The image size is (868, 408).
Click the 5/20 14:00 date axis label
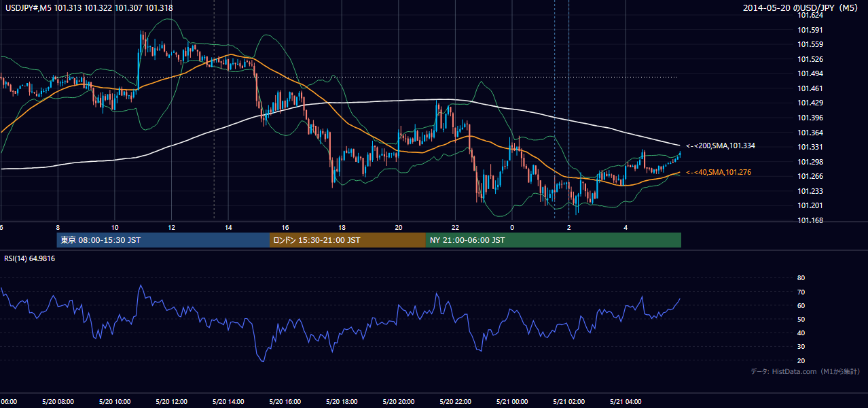[227, 401]
